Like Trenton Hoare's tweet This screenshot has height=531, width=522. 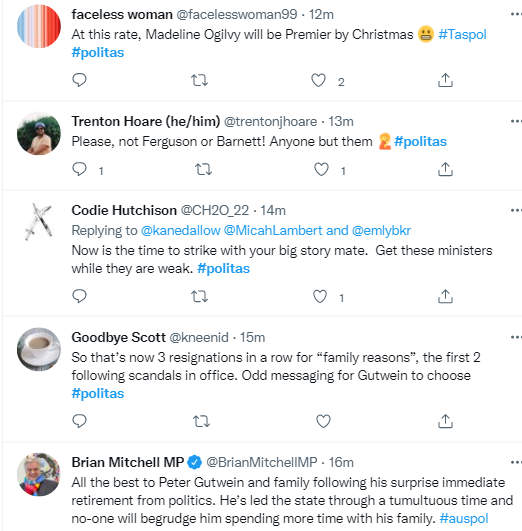click(321, 169)
